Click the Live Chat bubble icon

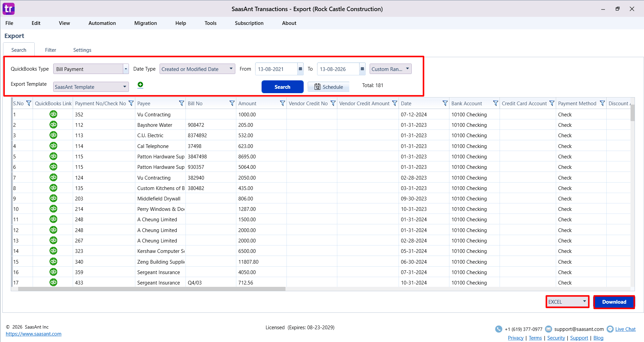tap(610, 329)
